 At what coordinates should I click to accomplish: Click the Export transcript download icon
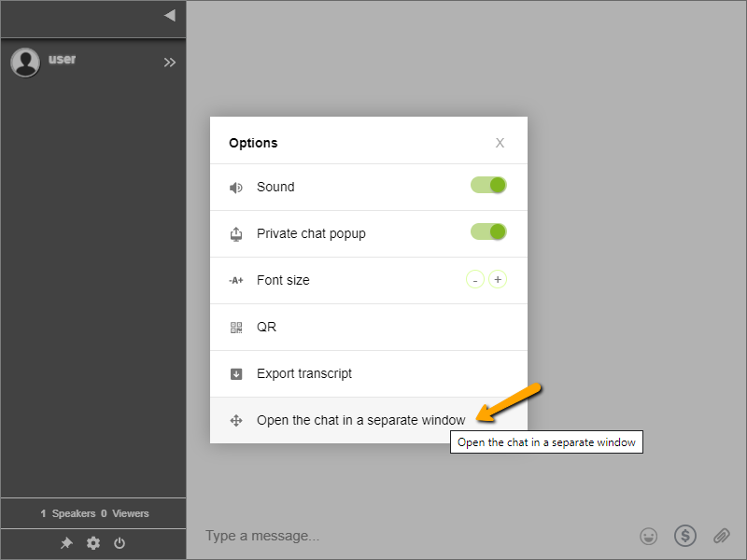pyautogui.click(x=236, y=373)
